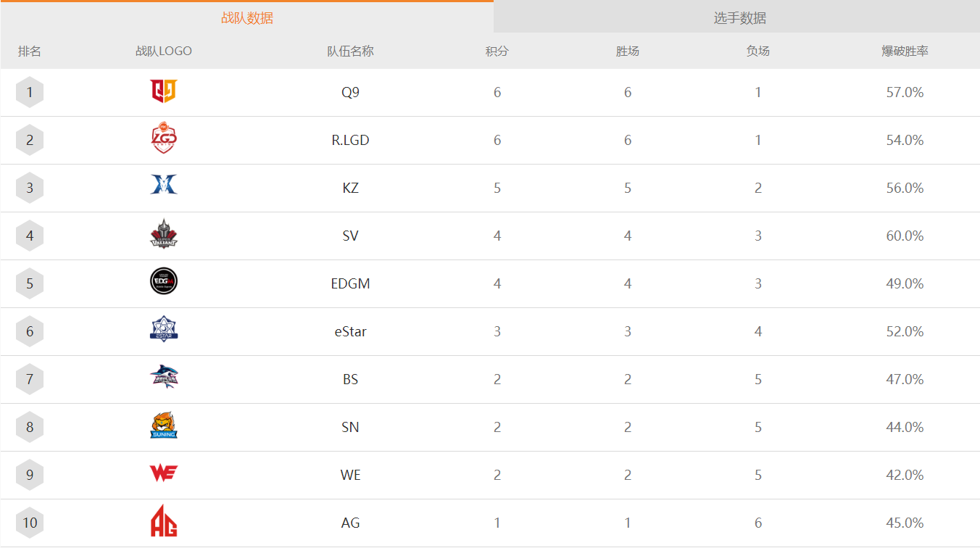Select the 战队数据 tab

[247, 18]
